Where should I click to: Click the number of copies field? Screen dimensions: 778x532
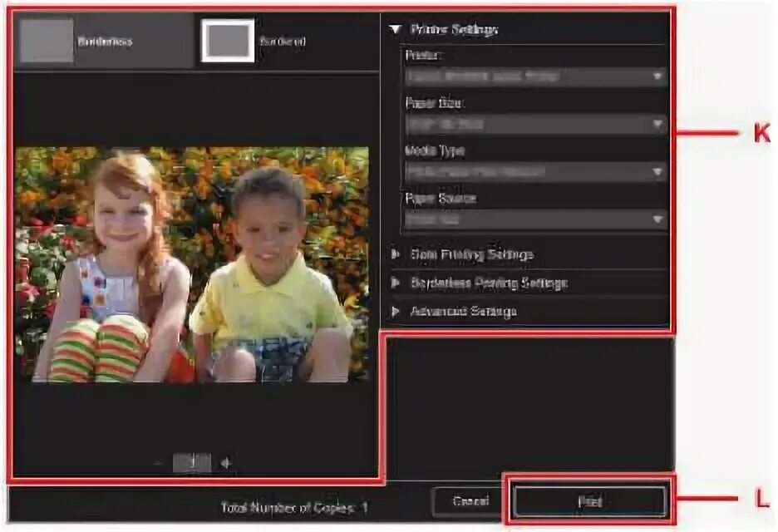pos(192,463)
